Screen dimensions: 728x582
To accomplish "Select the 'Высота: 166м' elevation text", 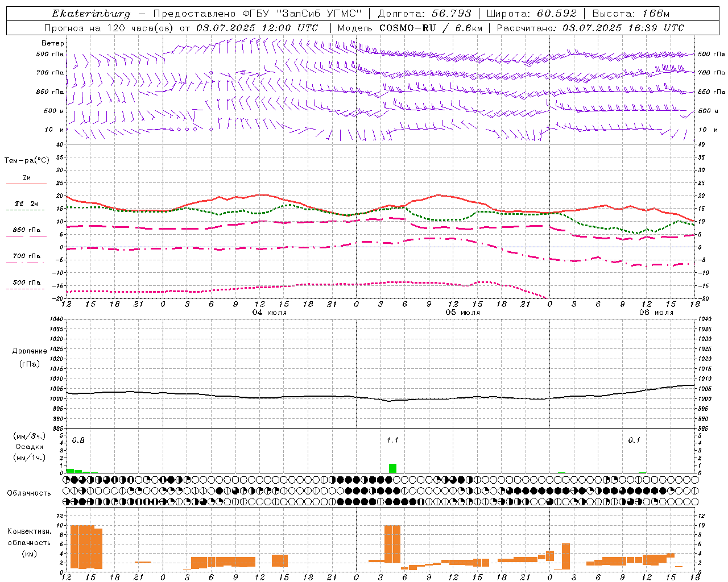I will [631, 14].
